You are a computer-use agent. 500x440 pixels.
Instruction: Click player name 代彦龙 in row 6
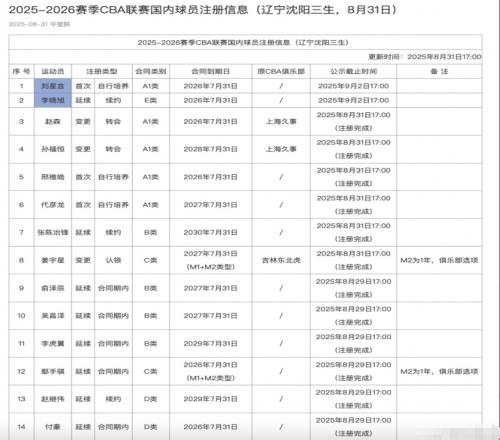tap(53, 205)
